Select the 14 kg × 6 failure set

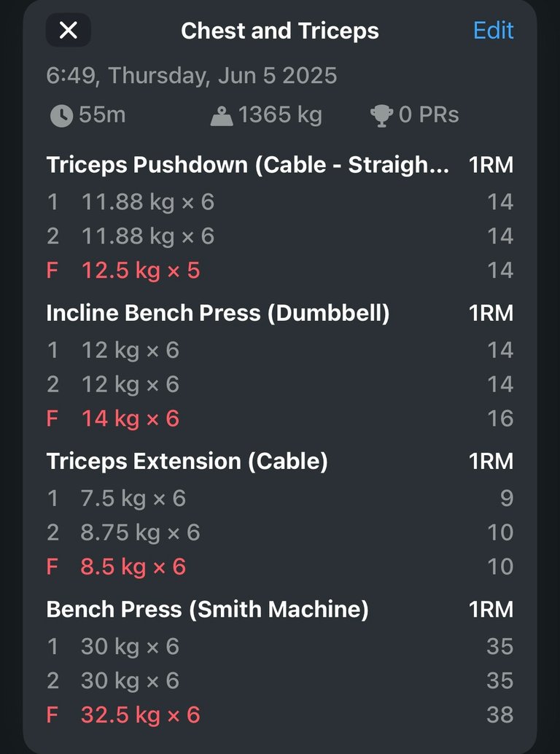280,419
